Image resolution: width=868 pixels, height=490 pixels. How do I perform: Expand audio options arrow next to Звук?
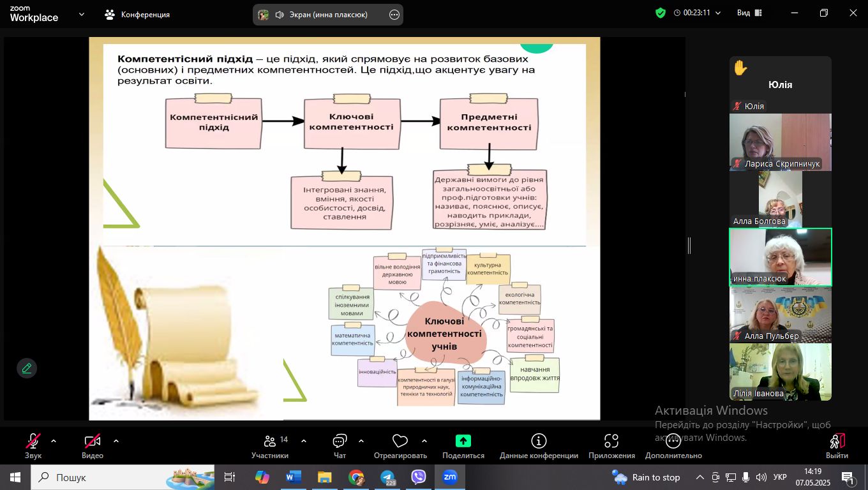coord(54,441)
